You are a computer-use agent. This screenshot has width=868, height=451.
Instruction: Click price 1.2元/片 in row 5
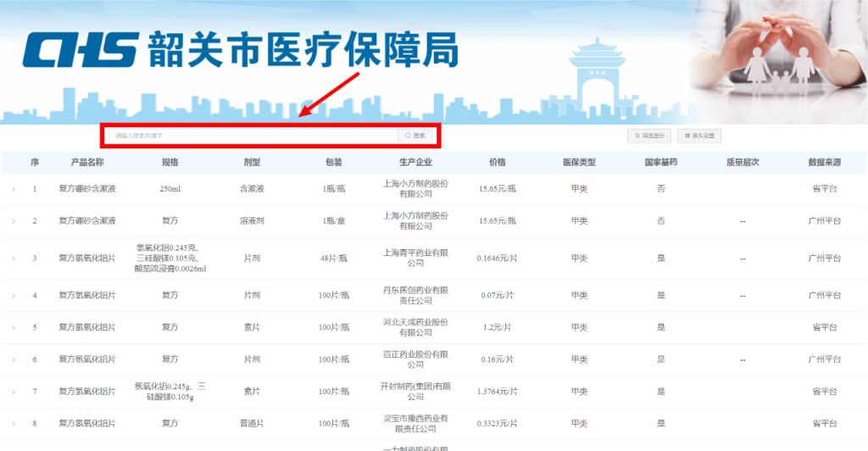(497, 327)
